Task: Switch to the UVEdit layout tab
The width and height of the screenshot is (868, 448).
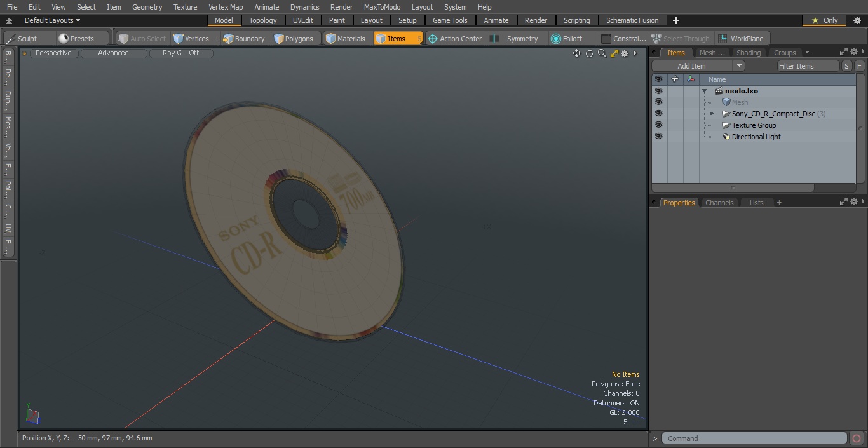Action: (x=302, y=20)
